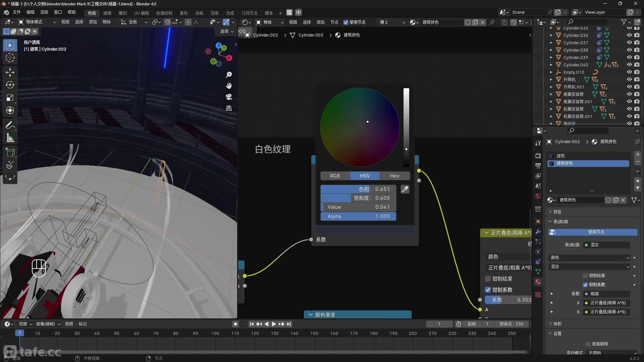Open the Modifiers wrench properties tab
The width and height of the screenshot is (644, 362).
click(538, 232)
